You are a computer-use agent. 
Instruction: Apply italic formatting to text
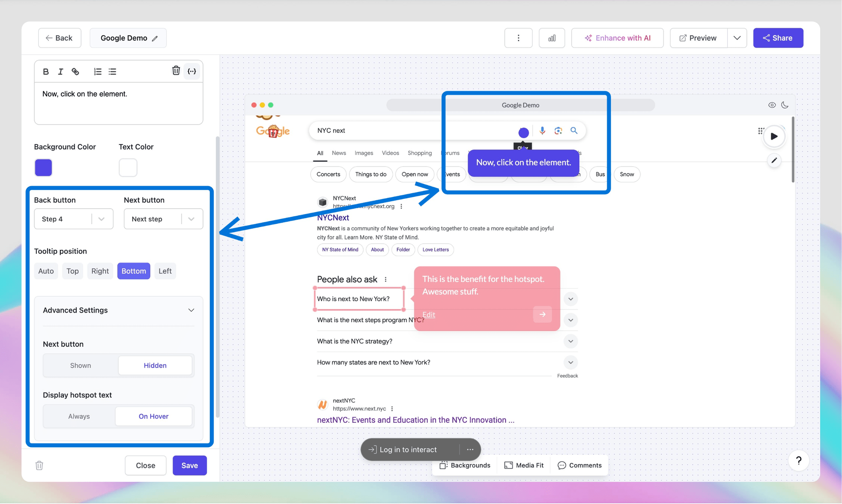[60, 72]
